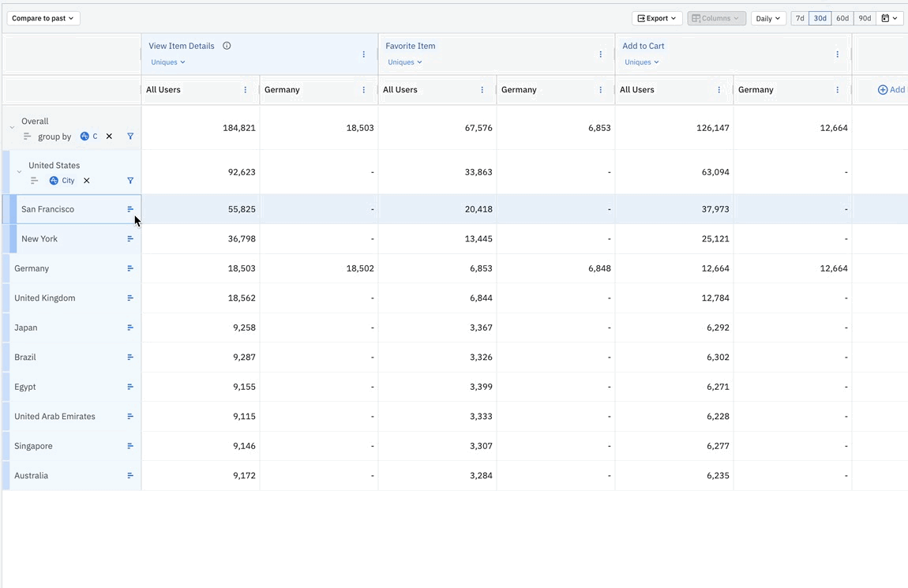Open the three-dot menu for Favorite Item column
908x588 pixels.
[x=600, y=54]
